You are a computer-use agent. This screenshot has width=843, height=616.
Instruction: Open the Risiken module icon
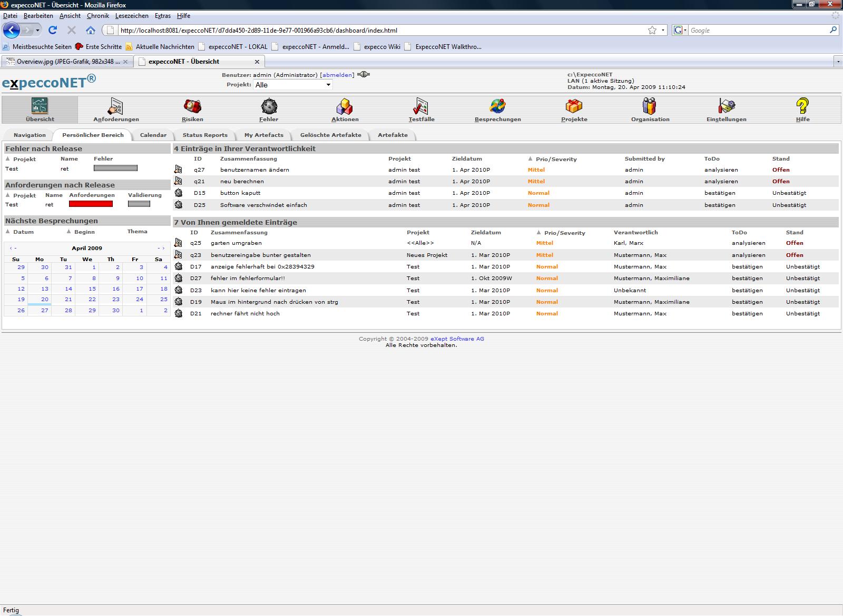pos(192,107)
